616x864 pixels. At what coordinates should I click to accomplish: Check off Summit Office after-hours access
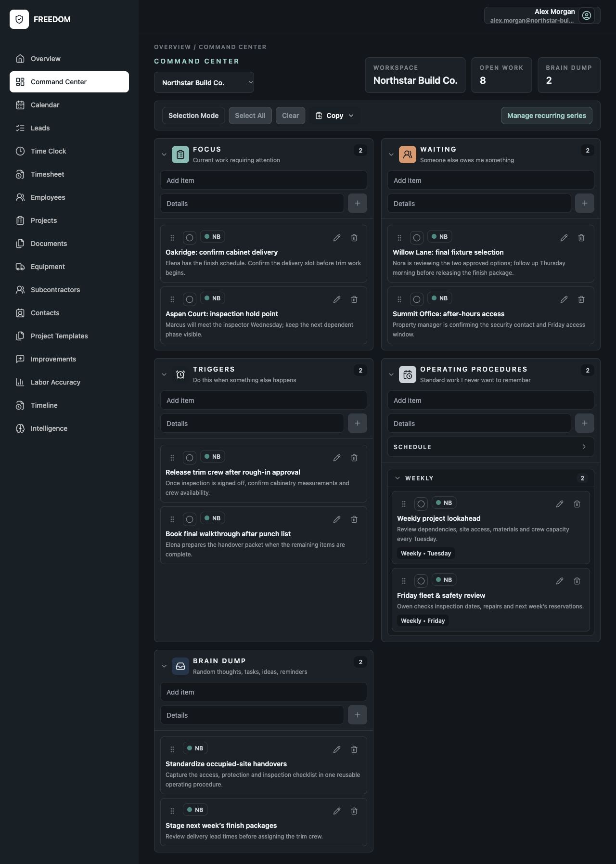tap(417, 299)
